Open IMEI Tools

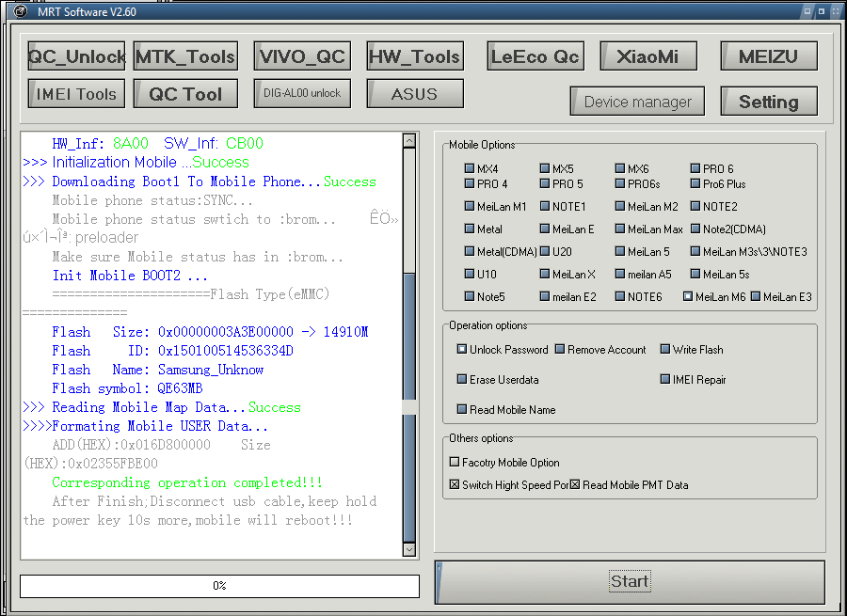click(x=76, y=94)
